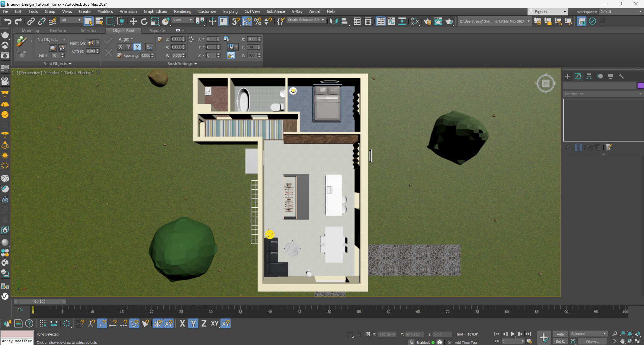Toggle Auto key mode

pyautogui.click(x=560, y=334)
